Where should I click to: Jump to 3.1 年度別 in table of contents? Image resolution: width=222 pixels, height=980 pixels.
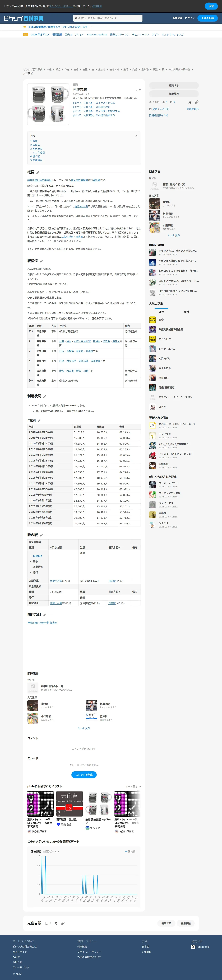point(39,153)
